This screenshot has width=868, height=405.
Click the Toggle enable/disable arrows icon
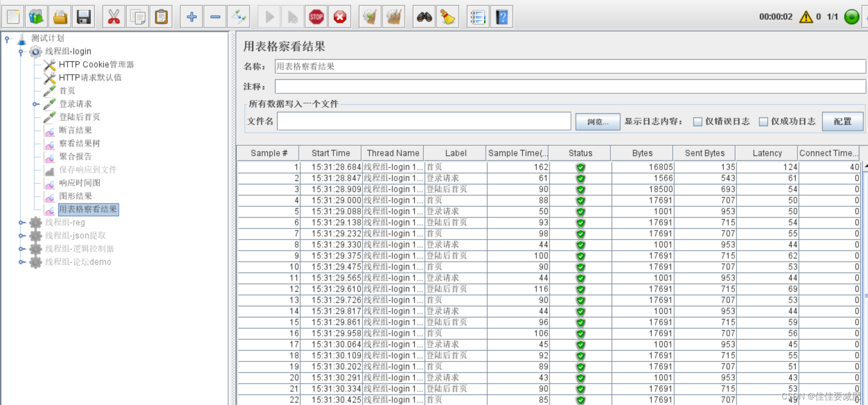pos(239,17)
